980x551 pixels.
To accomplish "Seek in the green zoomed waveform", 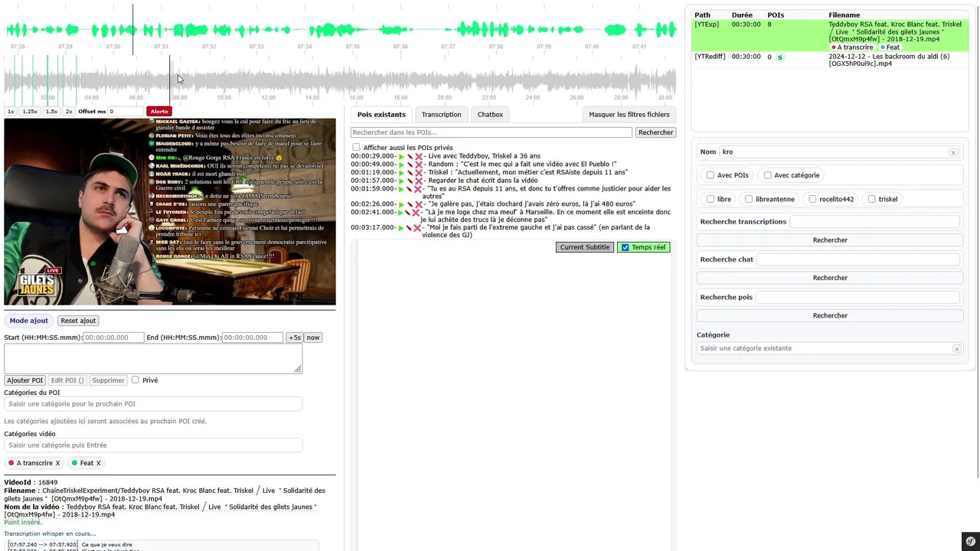I will (x=341, y=31).
